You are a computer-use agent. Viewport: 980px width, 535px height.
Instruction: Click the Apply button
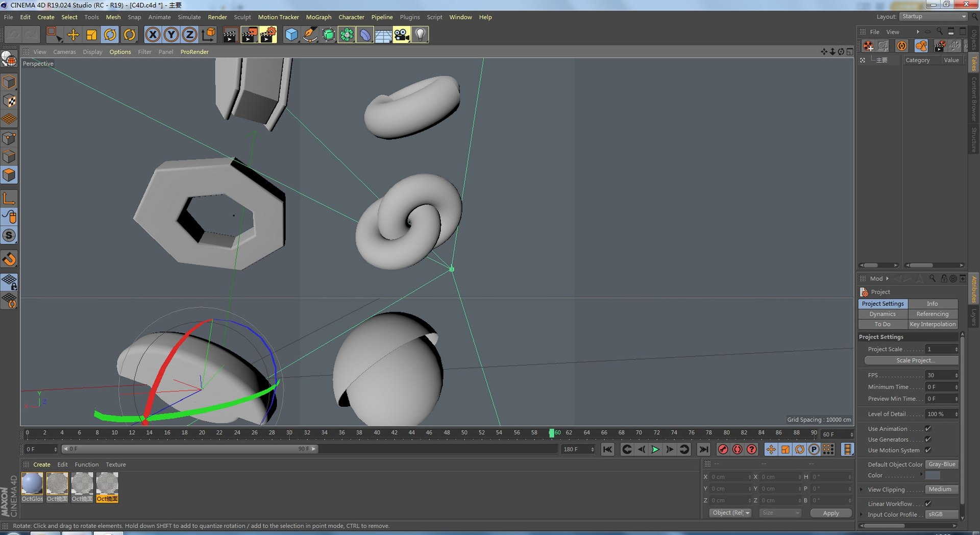(830, 513)
